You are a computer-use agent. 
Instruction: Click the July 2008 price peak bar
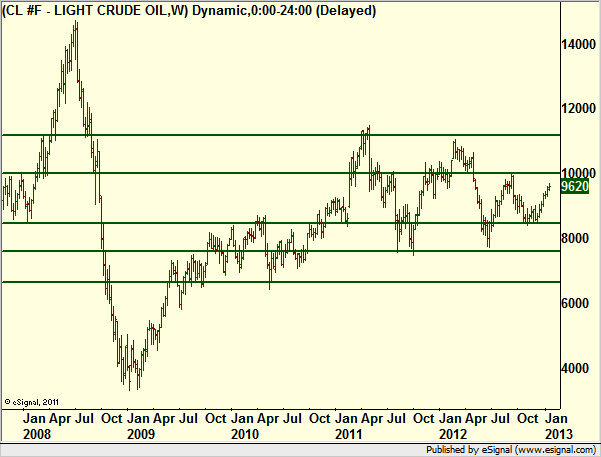(76, 40)
